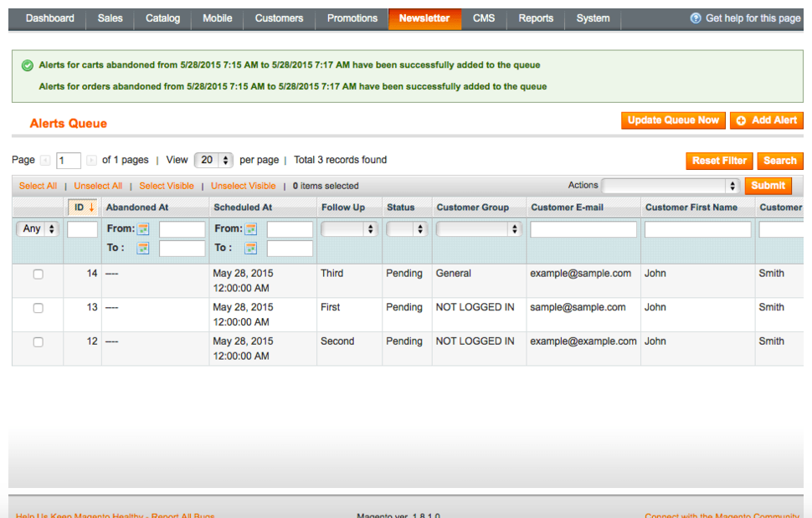Click the Select All link
The image size is (812, 518).
tap(38, 187)
